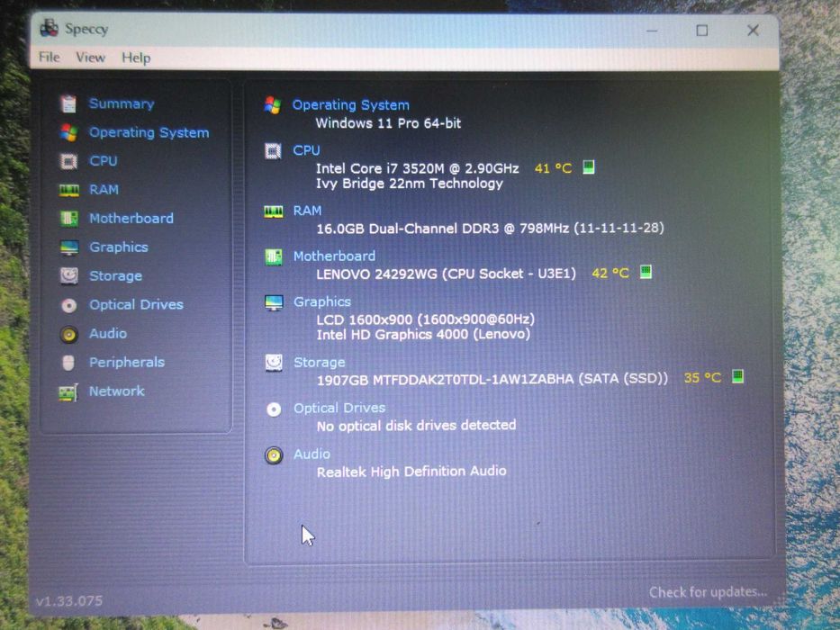Click the 35 °C storage temperature value

coord(702,378)
